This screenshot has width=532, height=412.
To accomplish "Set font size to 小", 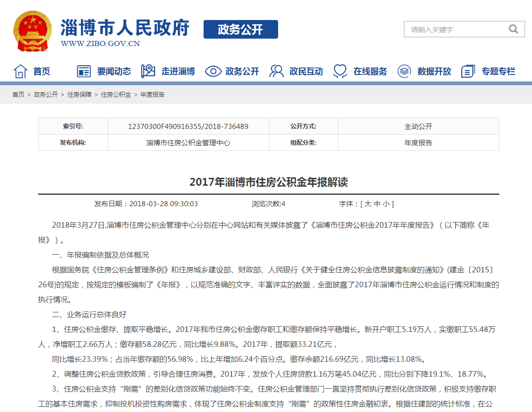I will (x=386, y=204).
